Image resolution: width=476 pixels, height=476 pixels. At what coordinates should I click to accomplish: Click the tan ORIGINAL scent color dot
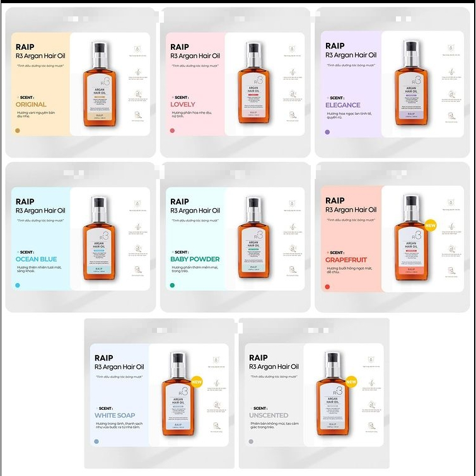pyautogui.click(x=18, y=131)
